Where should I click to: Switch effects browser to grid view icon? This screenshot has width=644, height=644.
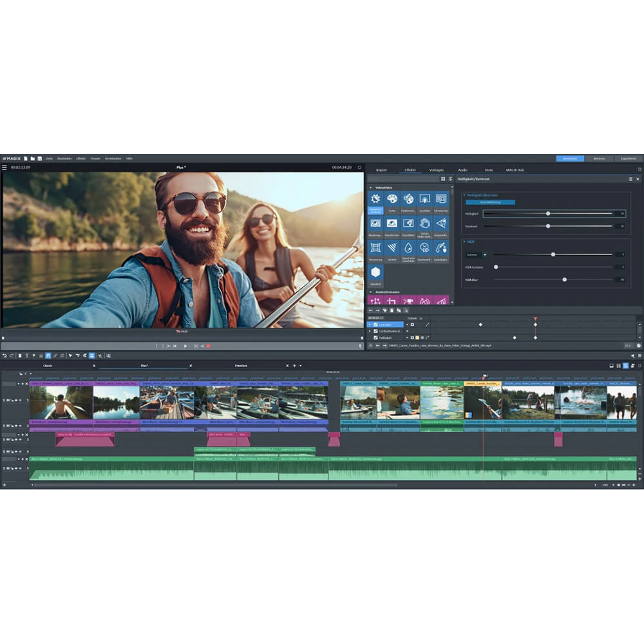point(443,179)
